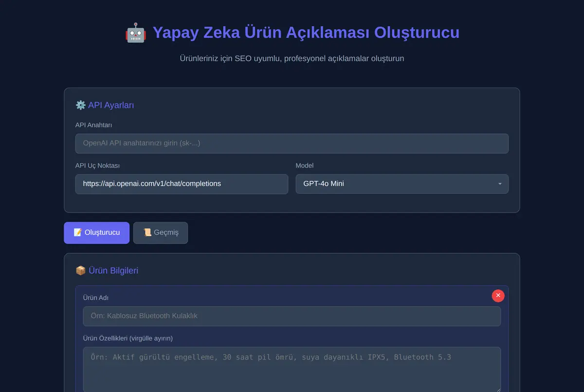The width and height of the screenshot is (584, 392).
Task: Click the gear icon beside API Ayarları
Action: 81,105
